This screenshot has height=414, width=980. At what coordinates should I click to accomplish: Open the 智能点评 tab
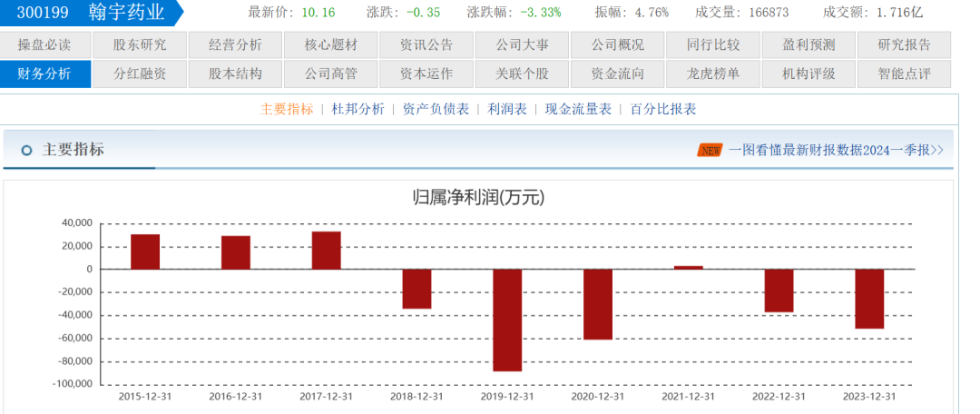click(905, 74)
